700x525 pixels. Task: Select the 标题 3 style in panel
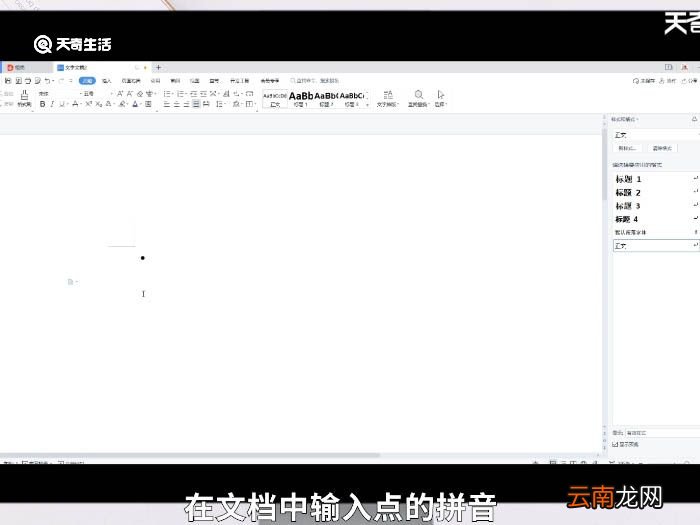click(655, 206)
